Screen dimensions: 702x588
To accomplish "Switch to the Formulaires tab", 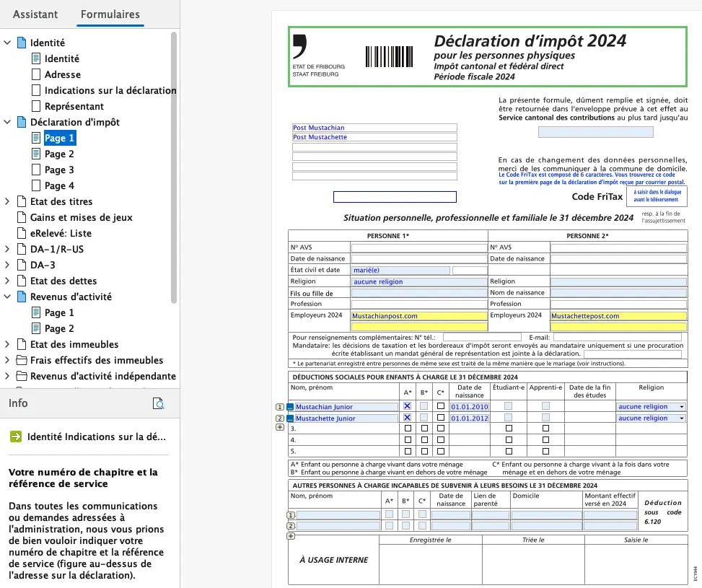I will point(110,14).
